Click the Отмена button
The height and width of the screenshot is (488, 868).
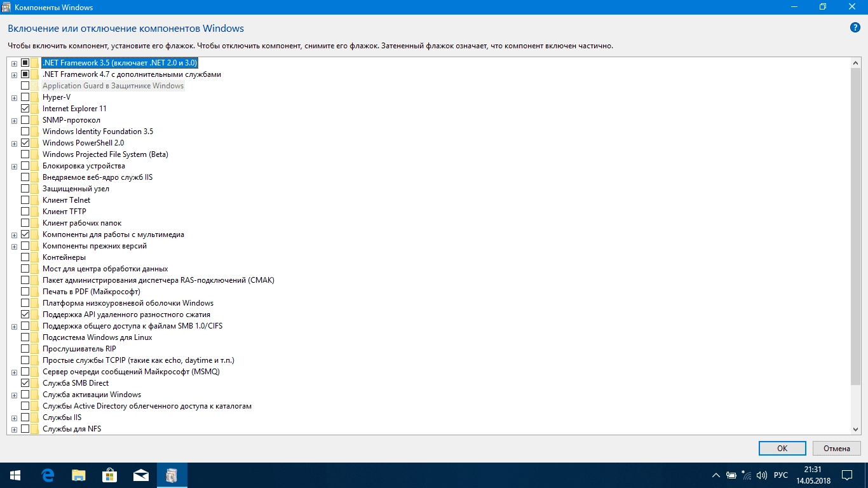click(837, 448)
